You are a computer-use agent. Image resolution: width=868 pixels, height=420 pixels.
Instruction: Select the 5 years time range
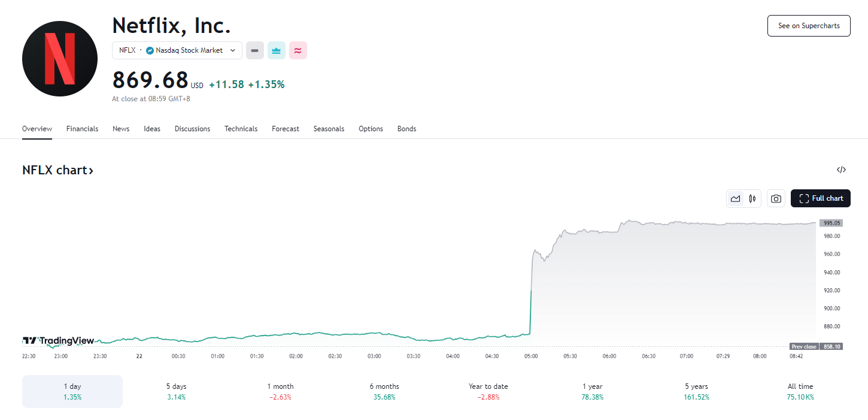(696, 391)
